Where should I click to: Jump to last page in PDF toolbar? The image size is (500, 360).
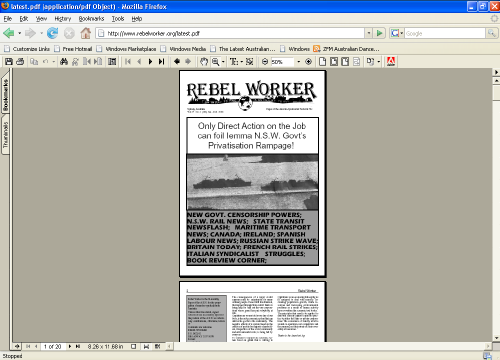tap(162, 62)
